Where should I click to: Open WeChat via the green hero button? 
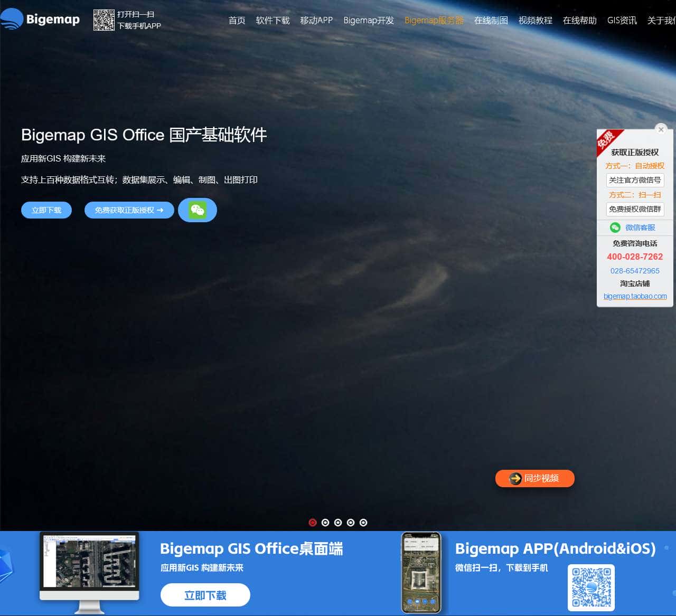(x=198, y=210)
